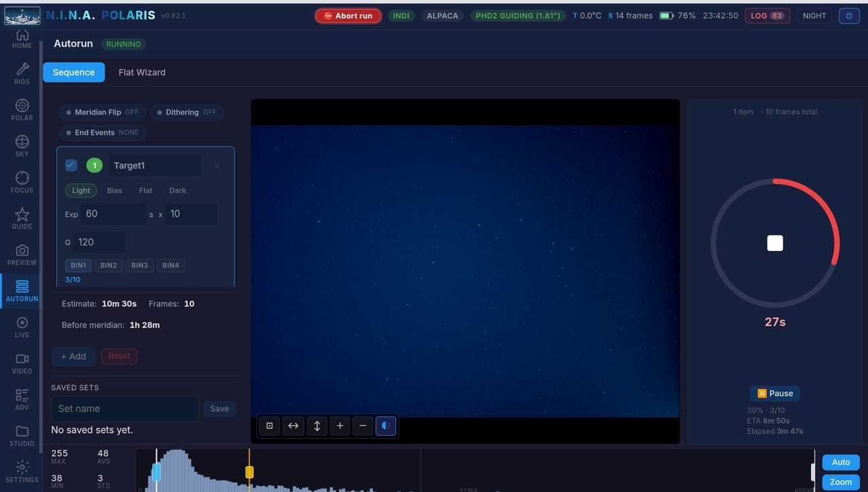
Task: Open the Polar alignment sidebar icon
Action: click(x=22, y=109)
